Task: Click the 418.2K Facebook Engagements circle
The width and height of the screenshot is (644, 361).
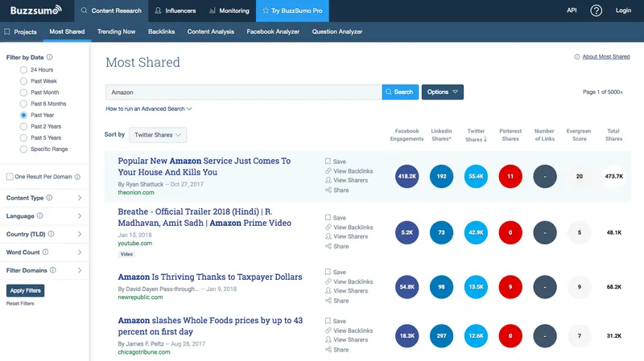Action: point(407,176)
